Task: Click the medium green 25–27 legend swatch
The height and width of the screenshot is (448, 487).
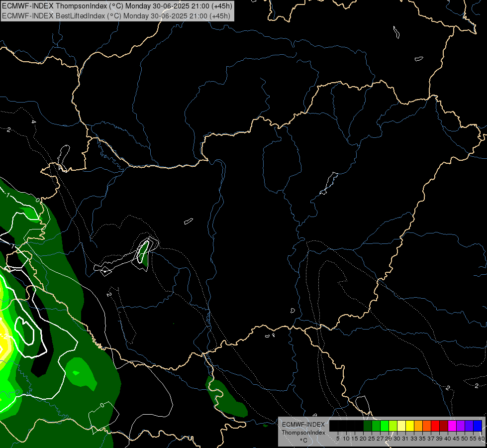Action: pos(376,426)
